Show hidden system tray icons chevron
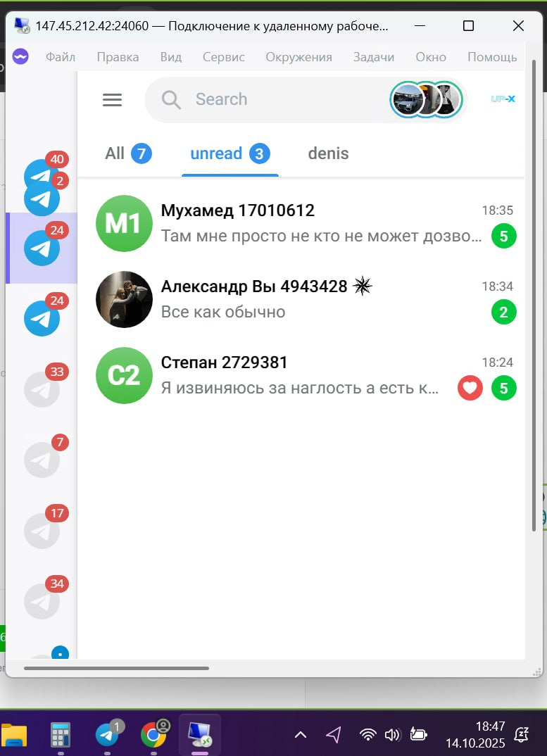The width and height of the screenshot is (547, 756). [x=301, y=735]
